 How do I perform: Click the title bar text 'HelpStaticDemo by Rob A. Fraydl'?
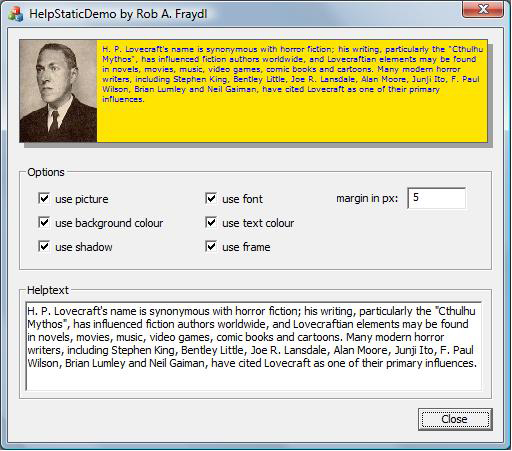[118, 14]
